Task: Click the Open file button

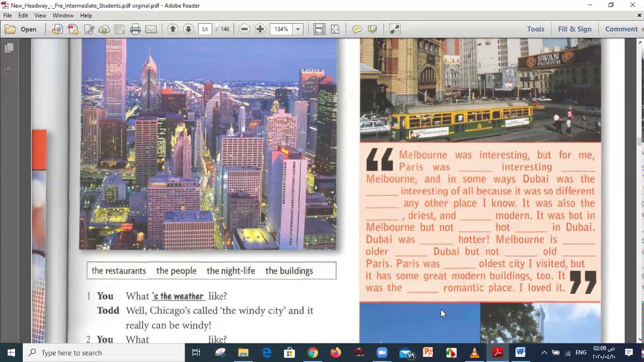Action: 21,29
